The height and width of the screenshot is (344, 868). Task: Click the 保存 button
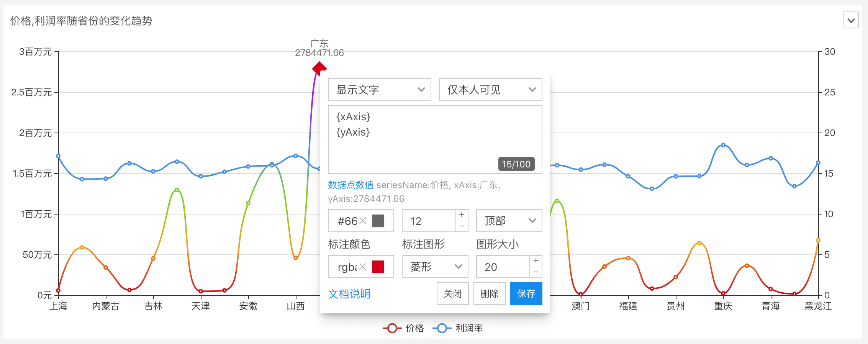tap(526, 293)
